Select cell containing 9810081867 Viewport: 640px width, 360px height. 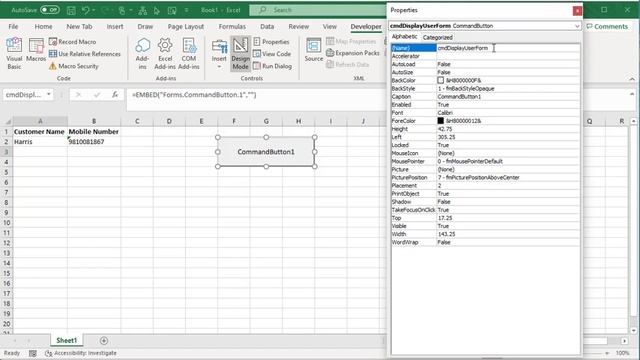click(x=94, y=142)
